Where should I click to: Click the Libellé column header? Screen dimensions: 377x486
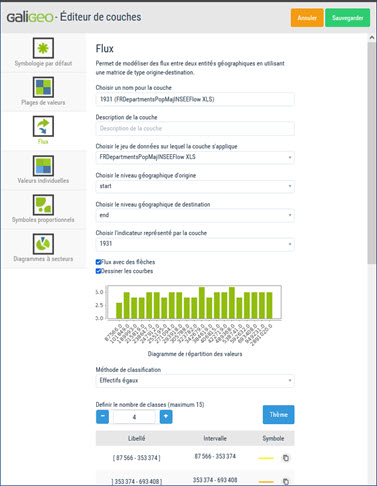tap(136, 438)
